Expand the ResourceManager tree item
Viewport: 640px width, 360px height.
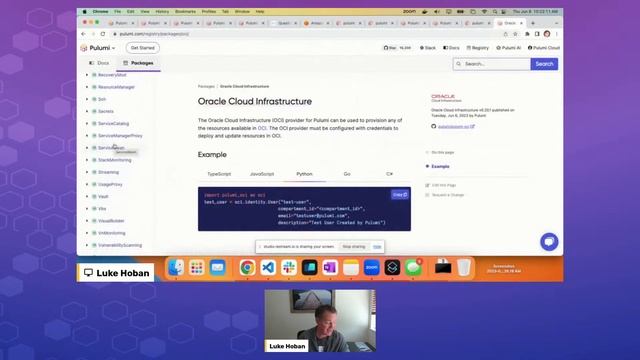coord(87,87)
